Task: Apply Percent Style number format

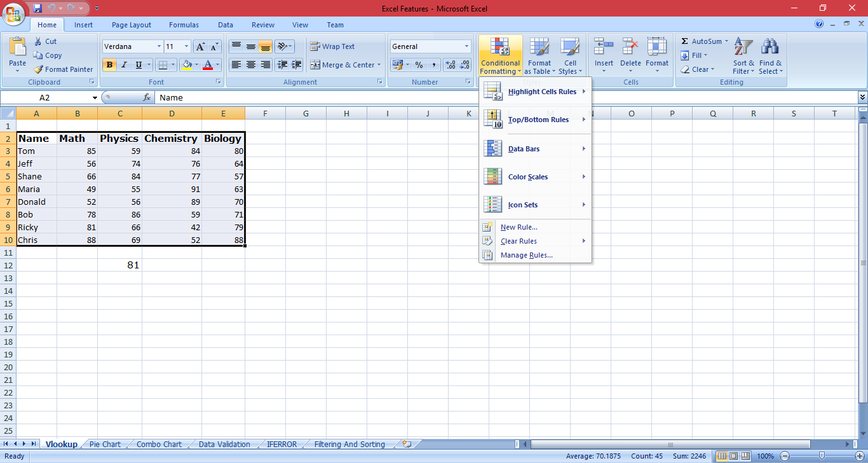Action: tap(419, 65)
